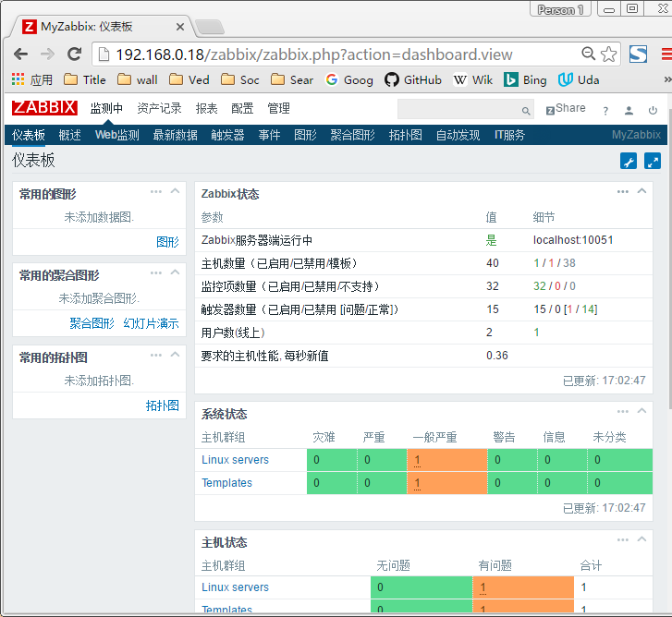
Task: Show more bookmarks chevron
Action: point(667,79)
